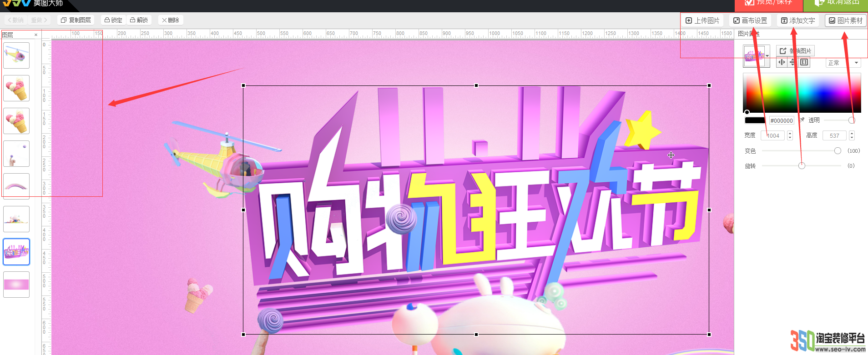Image resolution: width=868 pixels, height=355 pixels.
Task: Click the 高度 height input field
Action: (x=834, y=135)
